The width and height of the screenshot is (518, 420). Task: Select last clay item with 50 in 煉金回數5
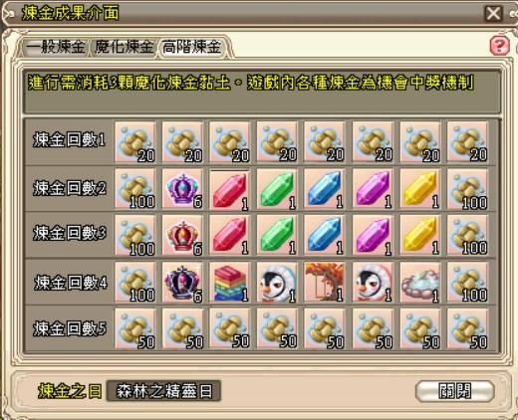click(x=467, y=329)
